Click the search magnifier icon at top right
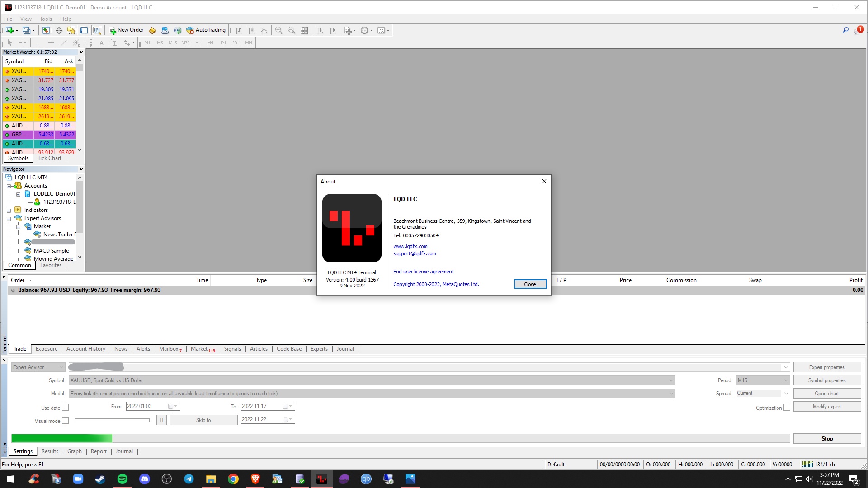Image resolution: width=868 pixels, height=488 pixels. (845, 30)
